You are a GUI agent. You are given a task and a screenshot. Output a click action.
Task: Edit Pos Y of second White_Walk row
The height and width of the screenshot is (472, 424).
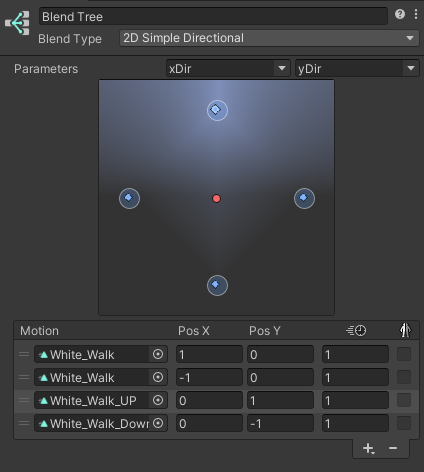click(x=280, y=377)
